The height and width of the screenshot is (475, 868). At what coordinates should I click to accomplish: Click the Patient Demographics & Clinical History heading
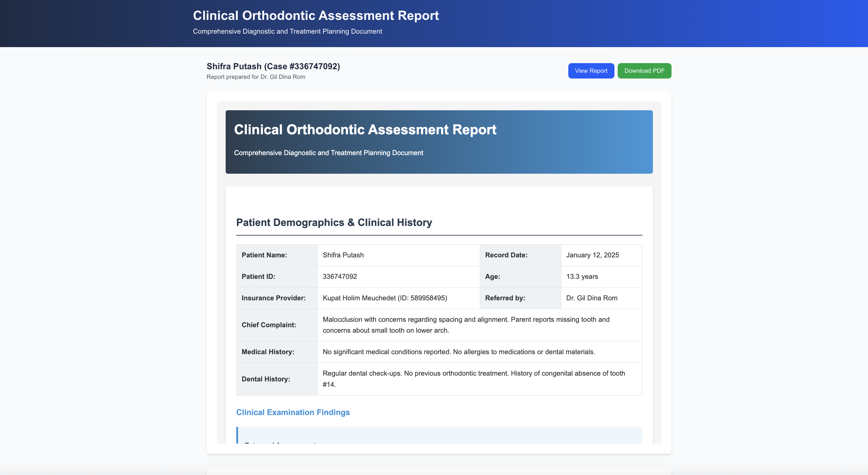coord(334,222)
